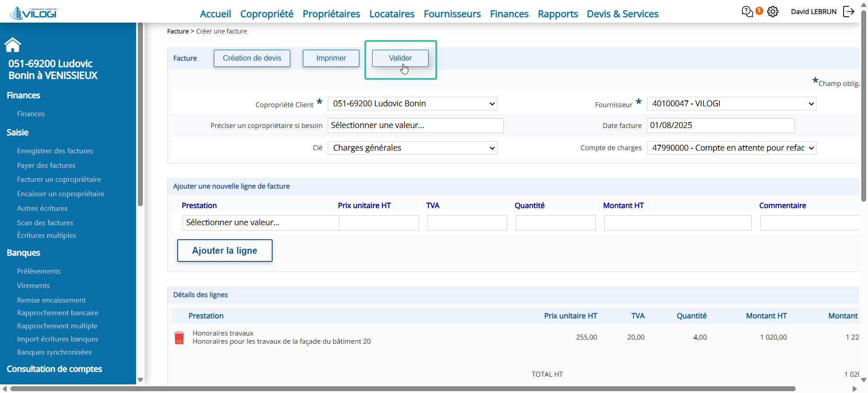Open the Clé dropdown
Screen dimensions: 868x393
click(x=412, y=148)
